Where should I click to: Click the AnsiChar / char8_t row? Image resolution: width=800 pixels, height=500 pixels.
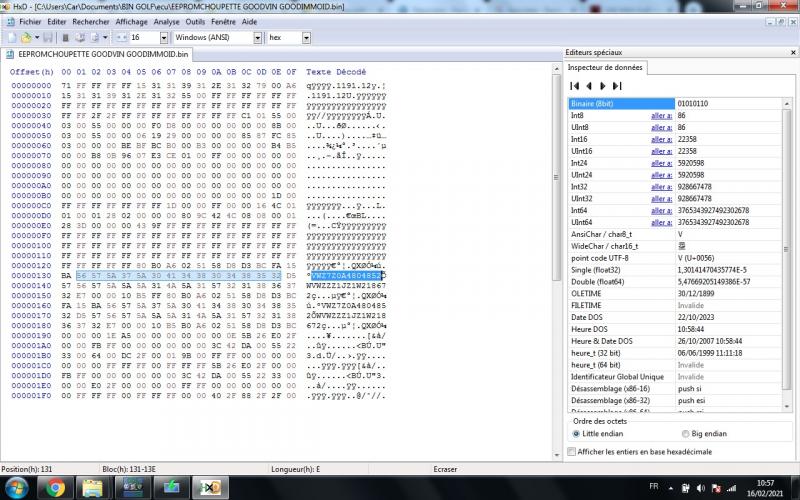click(675, 234)
